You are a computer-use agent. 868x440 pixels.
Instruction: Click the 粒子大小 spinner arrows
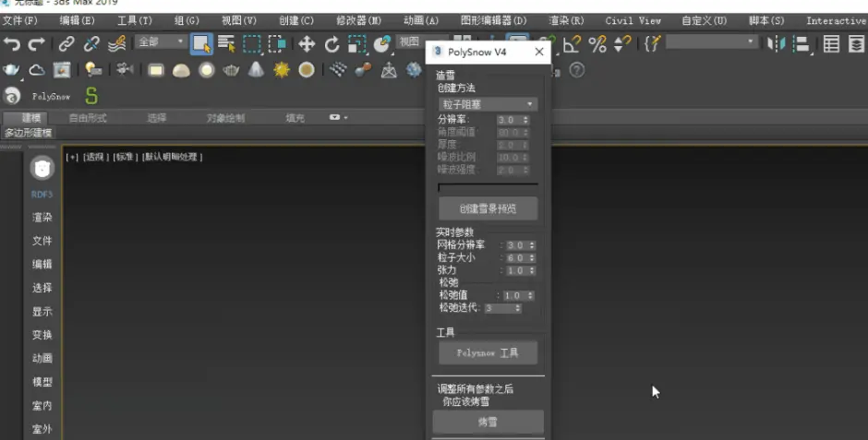click(x=532, y=258)
